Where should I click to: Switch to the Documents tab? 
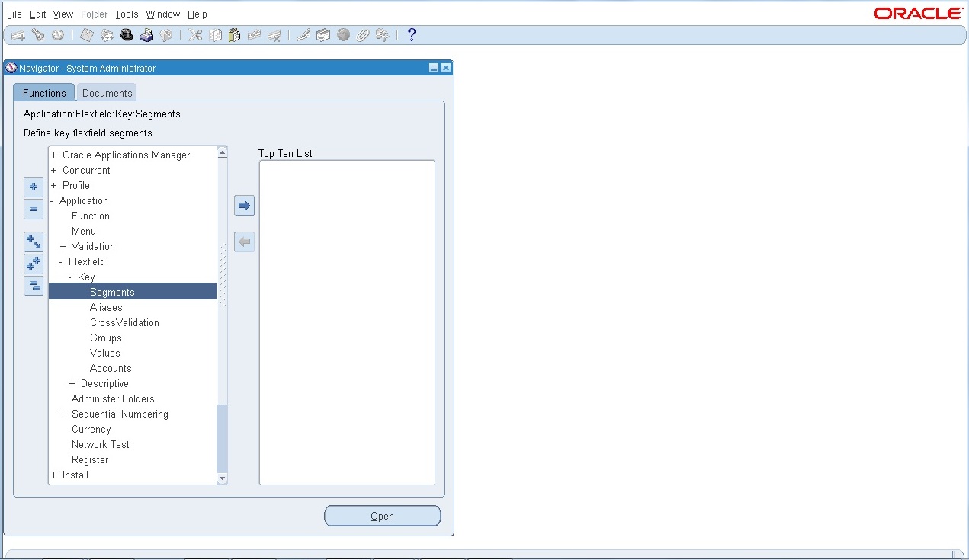tap(106, 92)
